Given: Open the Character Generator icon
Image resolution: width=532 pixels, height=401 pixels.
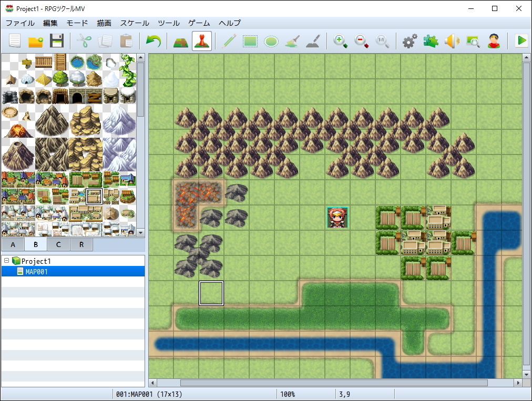Looking at the screenshot, I should [x=494, y=41].
